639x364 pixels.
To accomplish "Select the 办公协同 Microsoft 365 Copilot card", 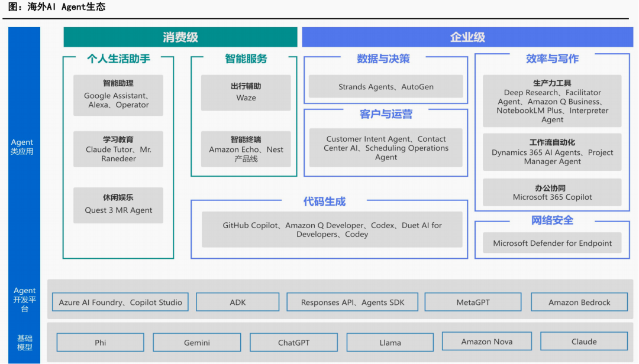I will [552, 192].
